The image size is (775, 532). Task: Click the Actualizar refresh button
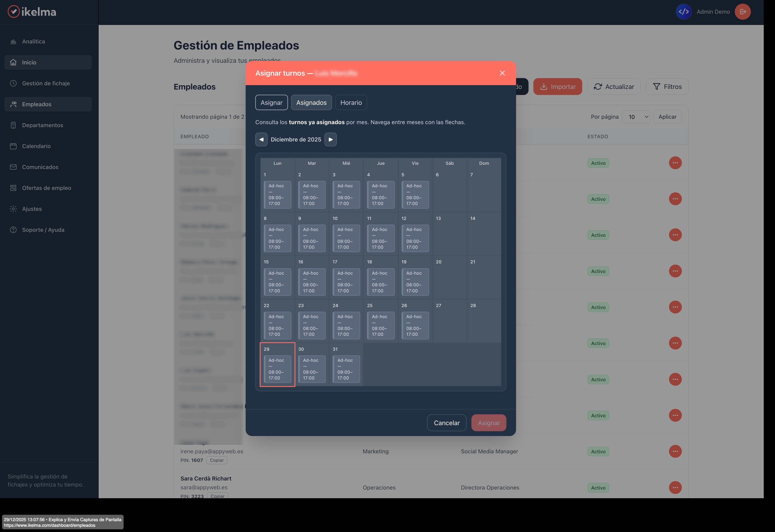point(614,87)
